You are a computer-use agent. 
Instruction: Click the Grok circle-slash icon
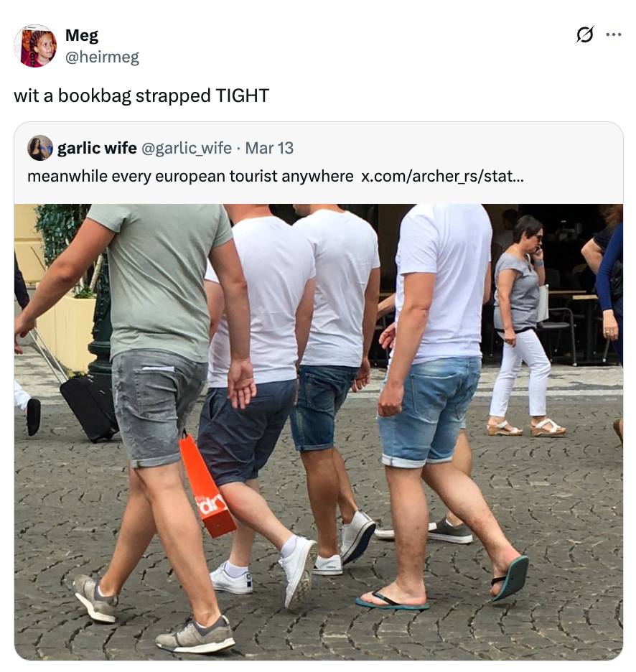tap(584, 34)
